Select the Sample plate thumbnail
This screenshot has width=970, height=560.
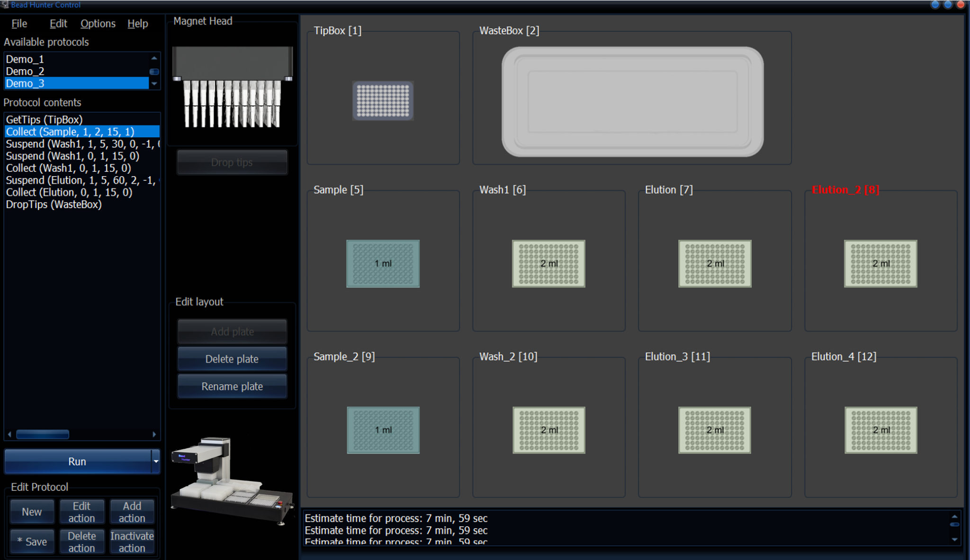click(383, 263)
